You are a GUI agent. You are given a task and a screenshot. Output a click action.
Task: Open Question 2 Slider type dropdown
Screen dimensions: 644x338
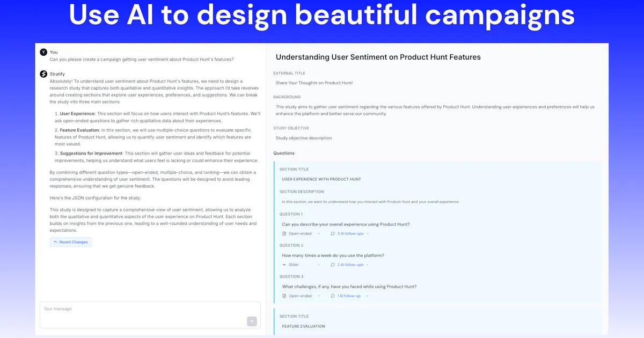301,264
